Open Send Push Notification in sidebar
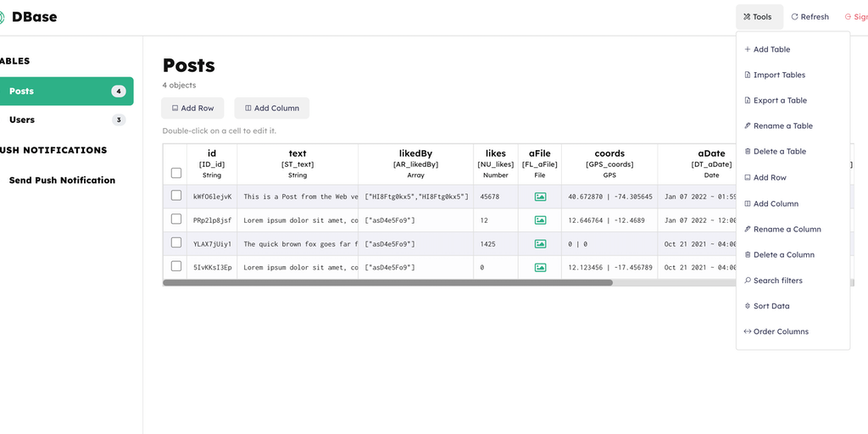Image resolution: width=868 pixels, height=434 pixels. (62, 181)
